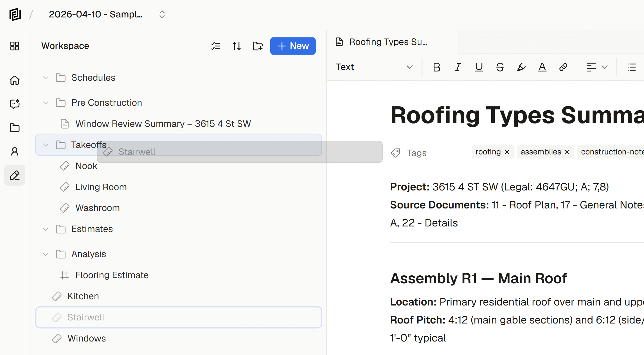Click the blue New button

pyautogui.click(x=293, y=46)
